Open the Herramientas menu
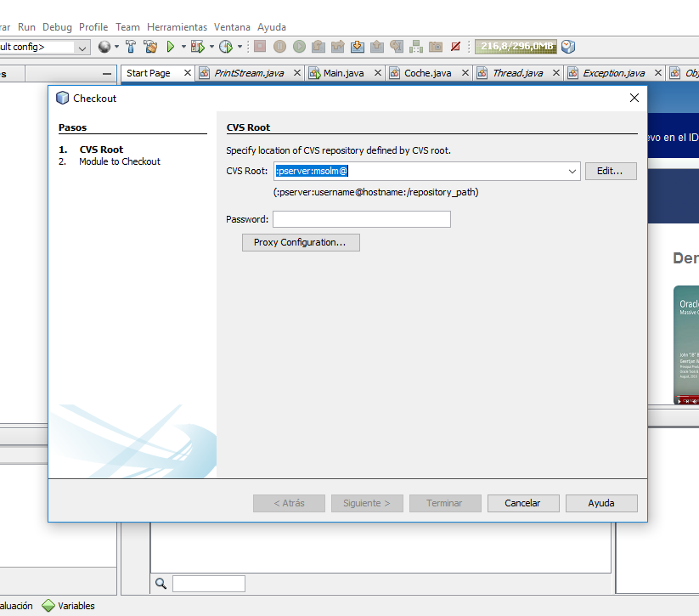Screen dimensions: 699x616 click(x=178, y=27)
